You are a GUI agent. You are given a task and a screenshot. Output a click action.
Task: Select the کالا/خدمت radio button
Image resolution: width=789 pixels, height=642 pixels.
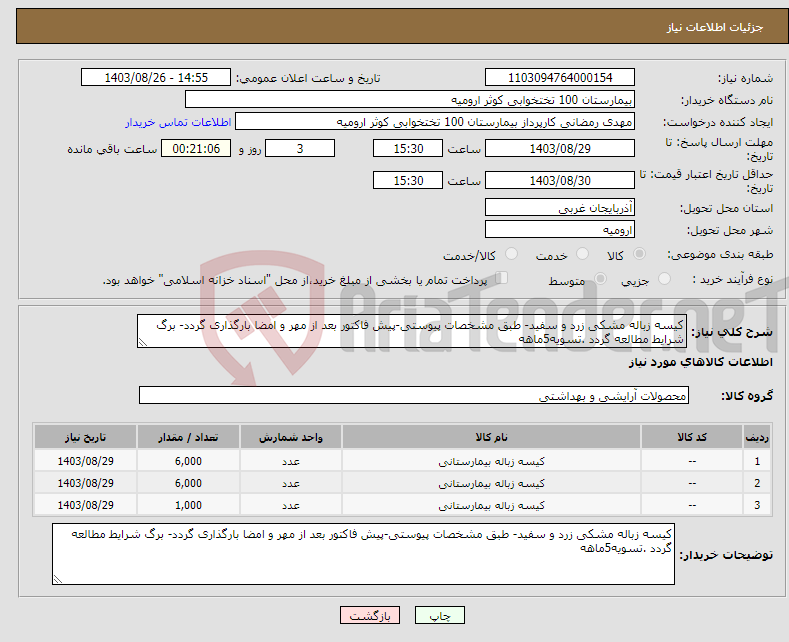coord(511,254)
